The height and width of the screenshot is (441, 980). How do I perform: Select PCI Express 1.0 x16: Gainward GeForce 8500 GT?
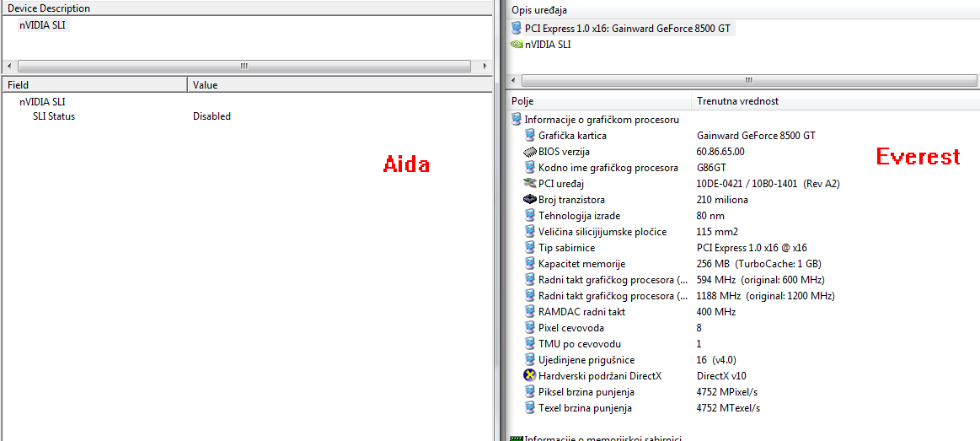coord(627,28)
